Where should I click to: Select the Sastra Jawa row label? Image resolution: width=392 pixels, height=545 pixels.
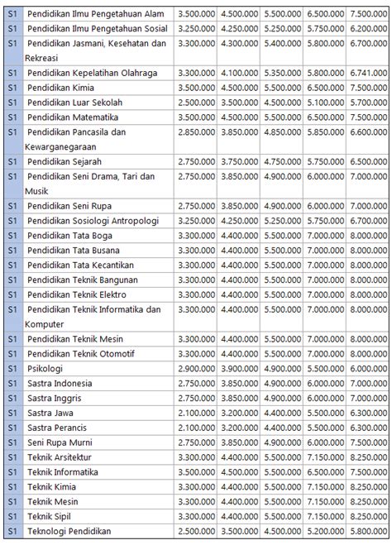[x=50, y=413]
